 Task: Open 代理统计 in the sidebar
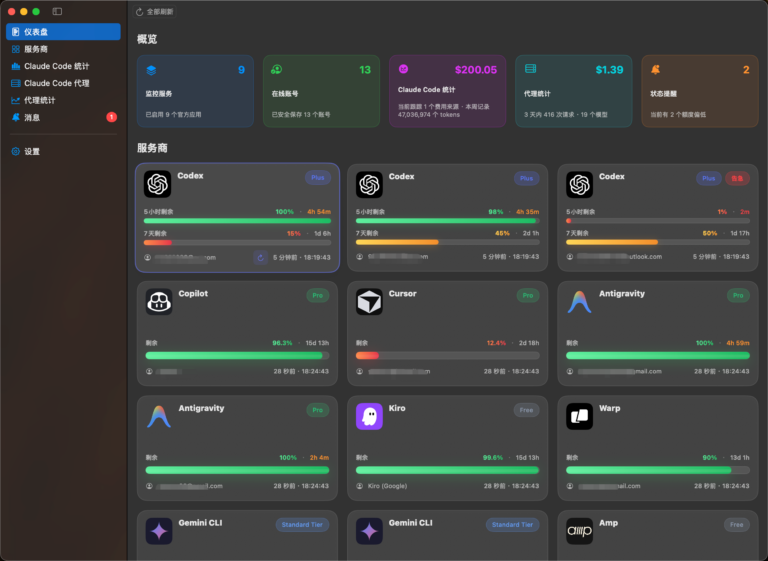click(63, 100)
